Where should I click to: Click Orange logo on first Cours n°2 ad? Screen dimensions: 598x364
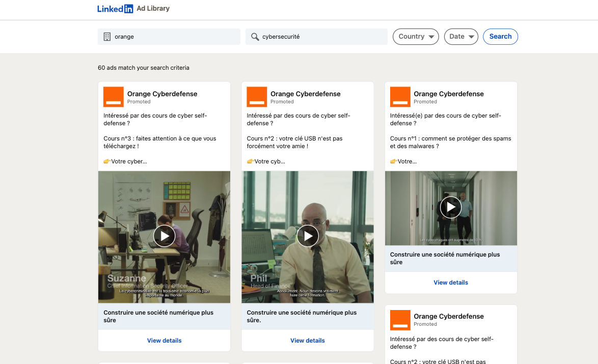tap(257, 97)
